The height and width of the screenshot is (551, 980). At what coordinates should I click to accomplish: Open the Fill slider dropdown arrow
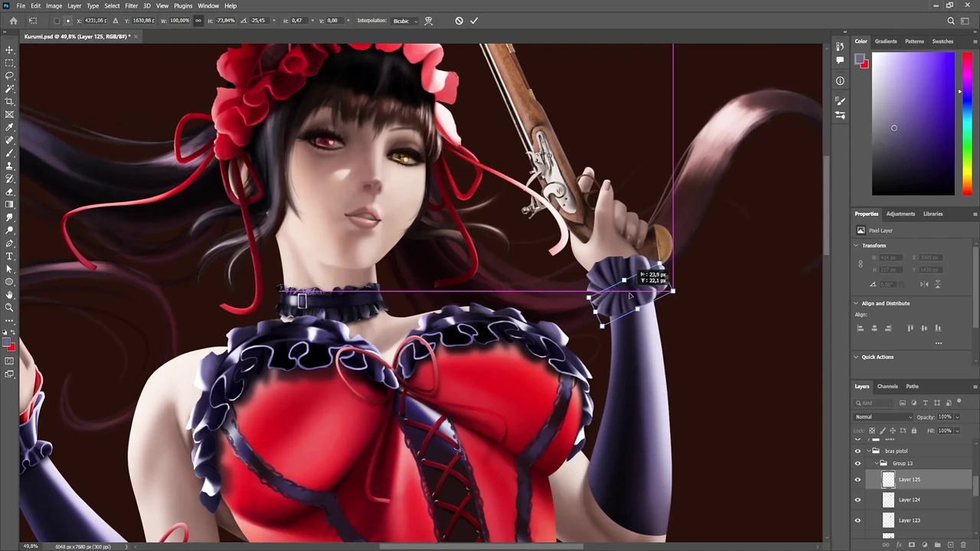pos(957,431)
